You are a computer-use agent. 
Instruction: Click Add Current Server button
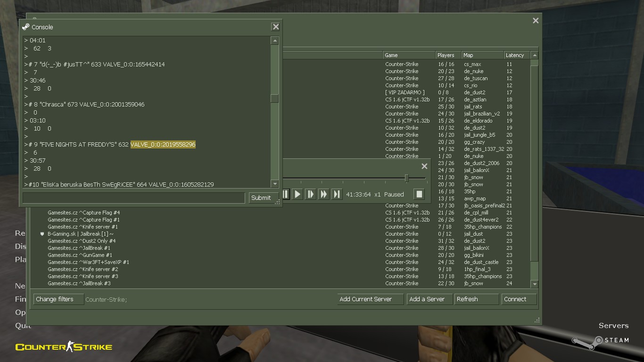pyautogui.click(x=371, y=299)
